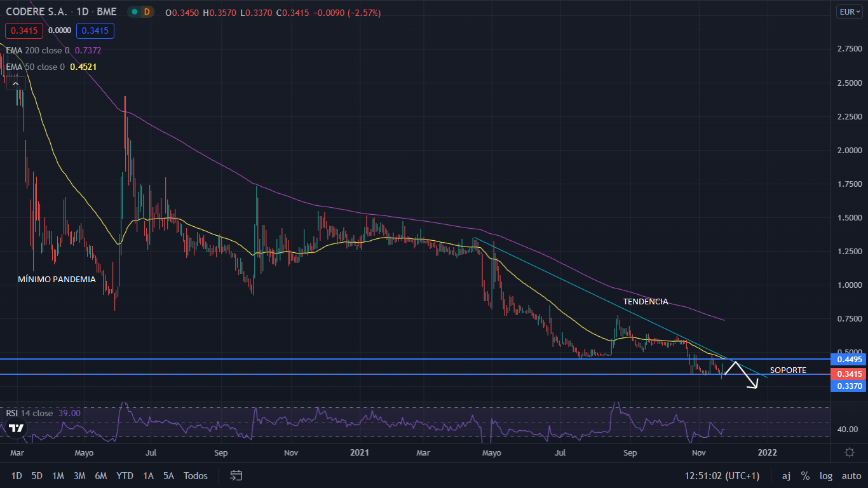Image resolution: width=868 pixels, height=488 pixels.
Task: Click the red 0.3415 sell button
Action: pos(22,30)
